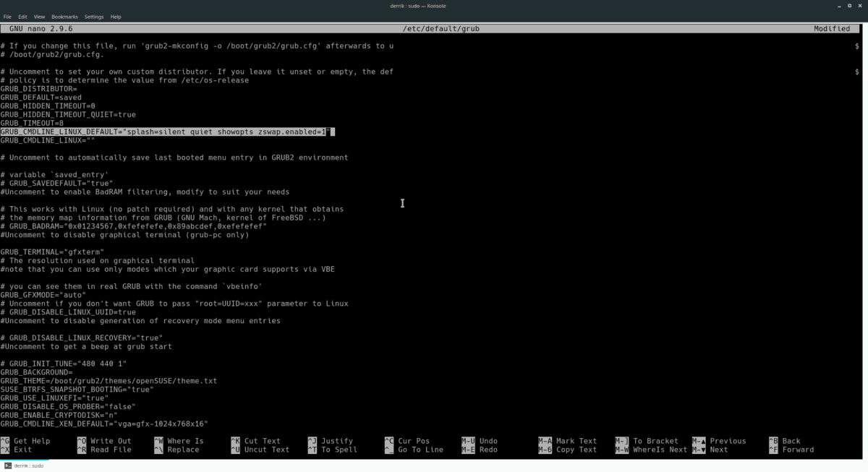This screenshot has width=868, height=472.
Task: Click the 'M-A Mark Text' shortcut label
Action: pyautogui.click(x=568, y=441)
